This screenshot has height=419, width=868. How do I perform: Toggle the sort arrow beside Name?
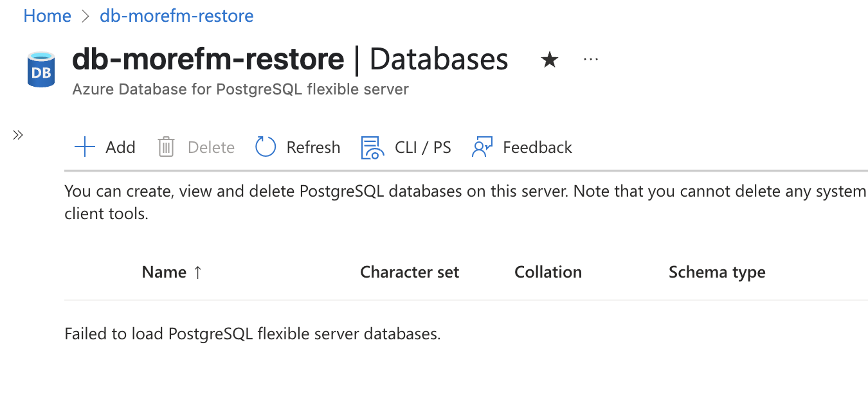tap(197, 272)
